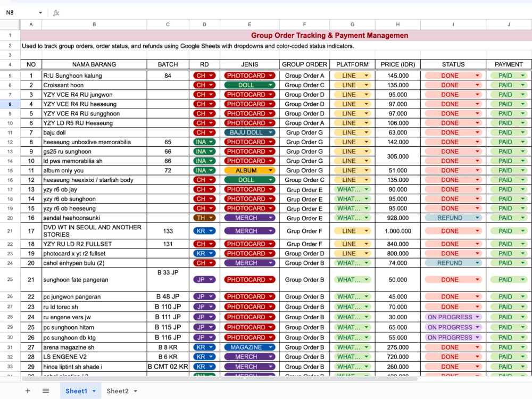The width and height of the screenshot is (532, 399).
Task: Click cell 'heeseung heexixixi / starfish body'
Action: click(x=94, y=180)
